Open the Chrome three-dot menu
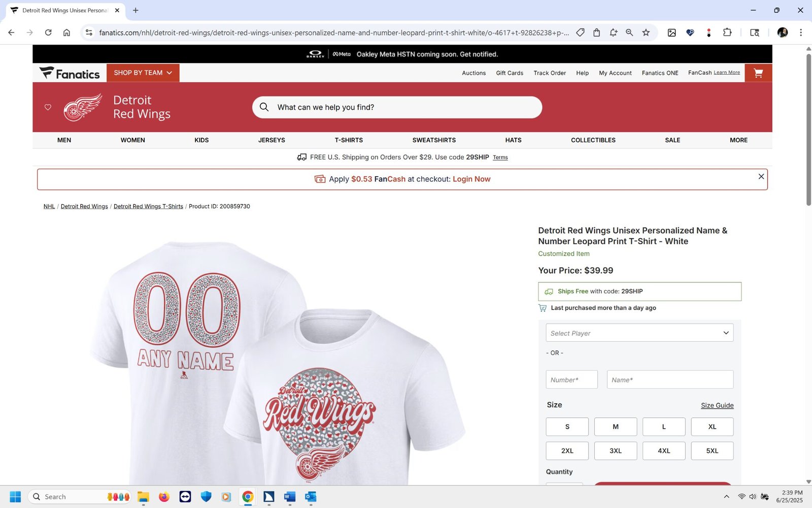 point(801,33)
